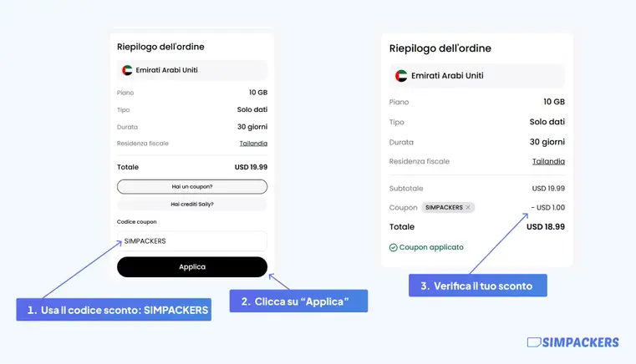Click the SIMPACKERS logo icon
This screenshot has height=364, width=636.
tap(534, 342)
